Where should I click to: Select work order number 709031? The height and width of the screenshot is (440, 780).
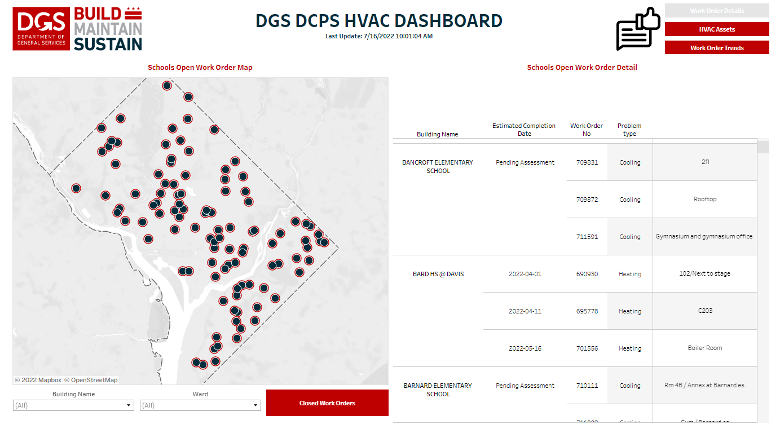pos(587,162)
